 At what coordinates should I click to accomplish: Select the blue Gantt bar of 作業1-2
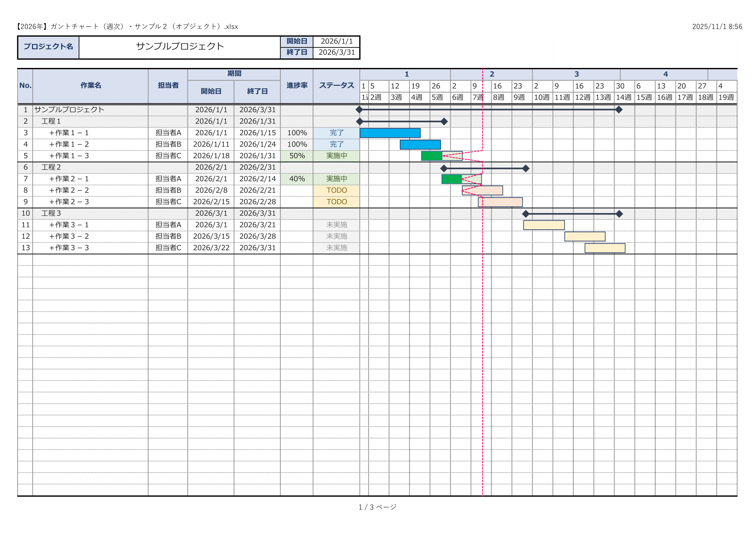tap(420, 145)
